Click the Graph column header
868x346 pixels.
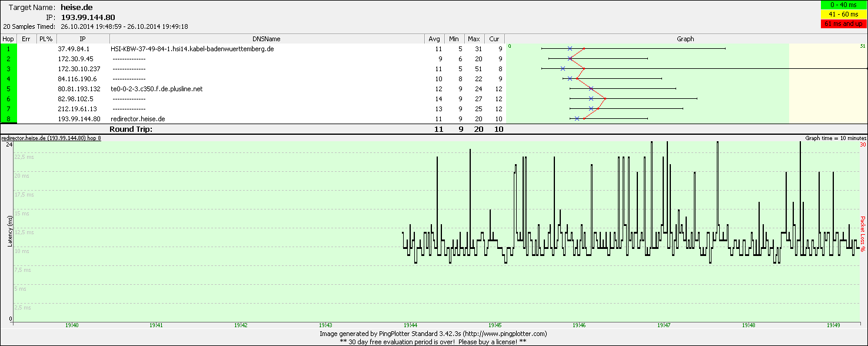pos(685,39)
